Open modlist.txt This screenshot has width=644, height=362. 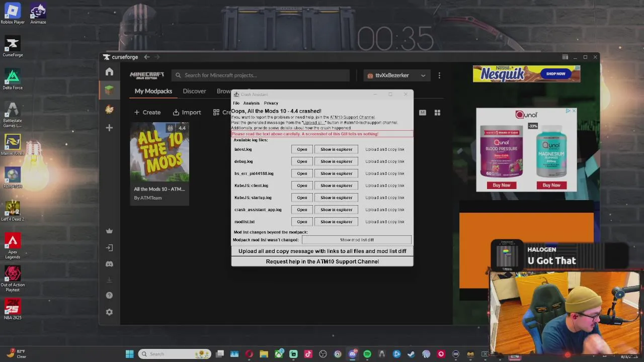(x=302, y=222)
